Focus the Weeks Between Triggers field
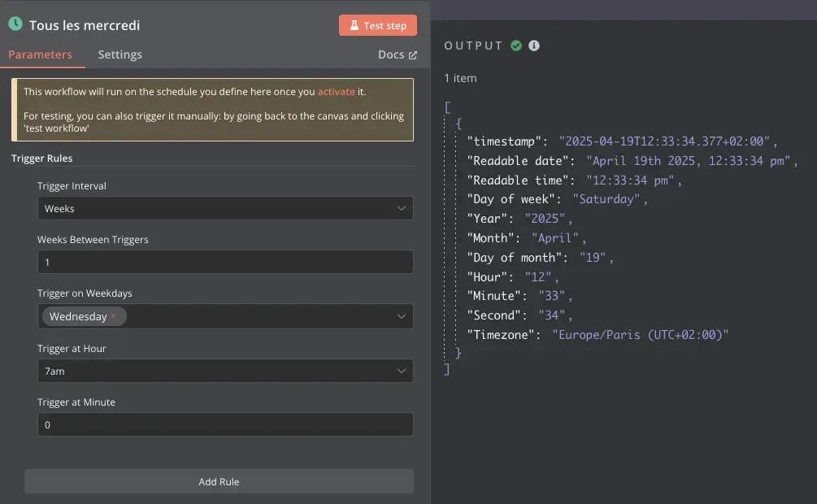This screenshot has height=504, width=817. [x=225, y=263]
